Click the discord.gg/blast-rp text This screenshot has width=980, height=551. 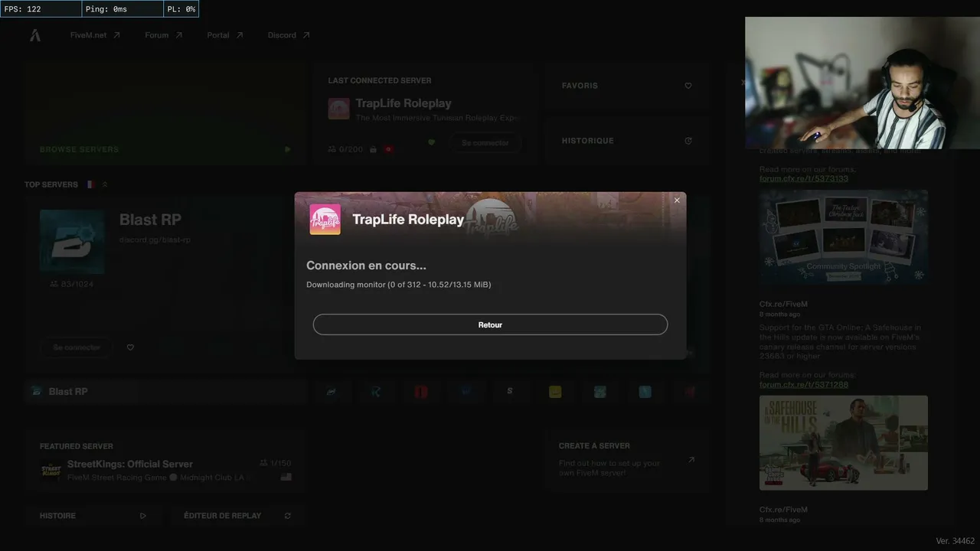click(155, 240)
